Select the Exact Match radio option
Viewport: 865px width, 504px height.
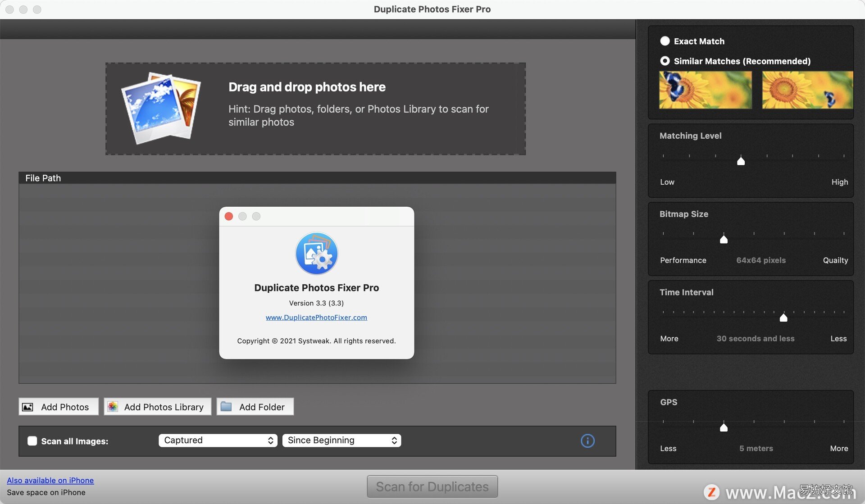[x=665, y=41]
